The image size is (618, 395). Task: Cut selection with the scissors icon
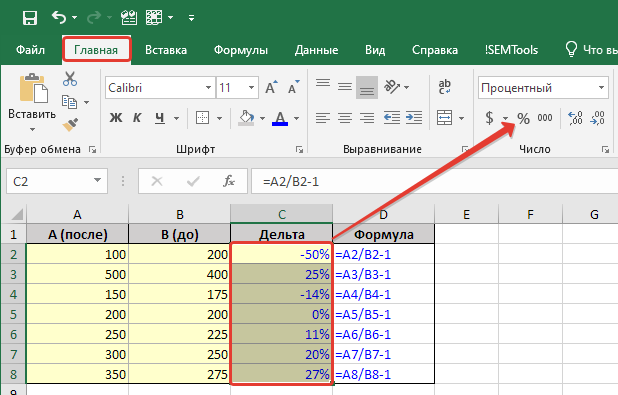[x=70, y=79]
